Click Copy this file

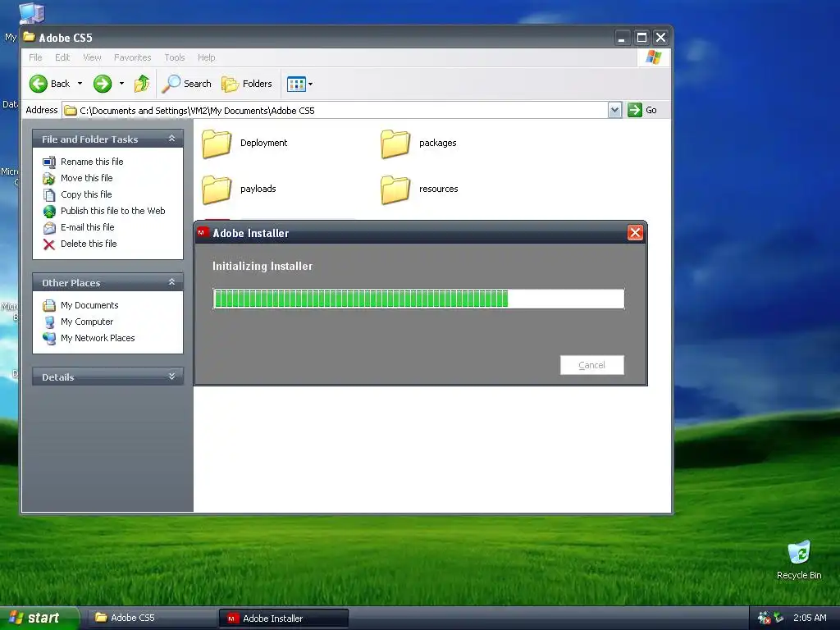tap(85, 194)
